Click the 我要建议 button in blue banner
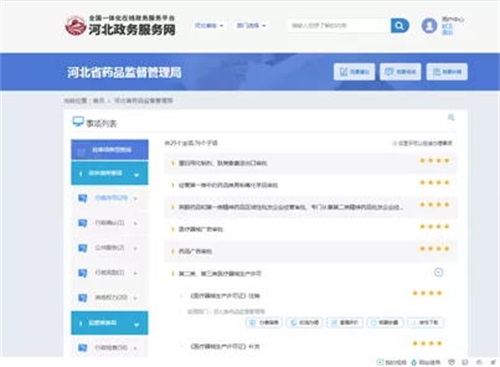 (354, 72)
